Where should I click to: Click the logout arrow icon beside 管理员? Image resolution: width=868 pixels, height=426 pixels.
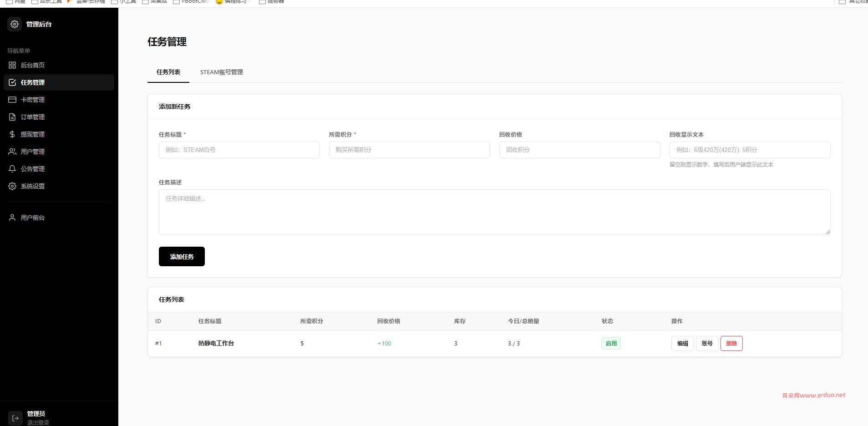[x=15, y=418]
